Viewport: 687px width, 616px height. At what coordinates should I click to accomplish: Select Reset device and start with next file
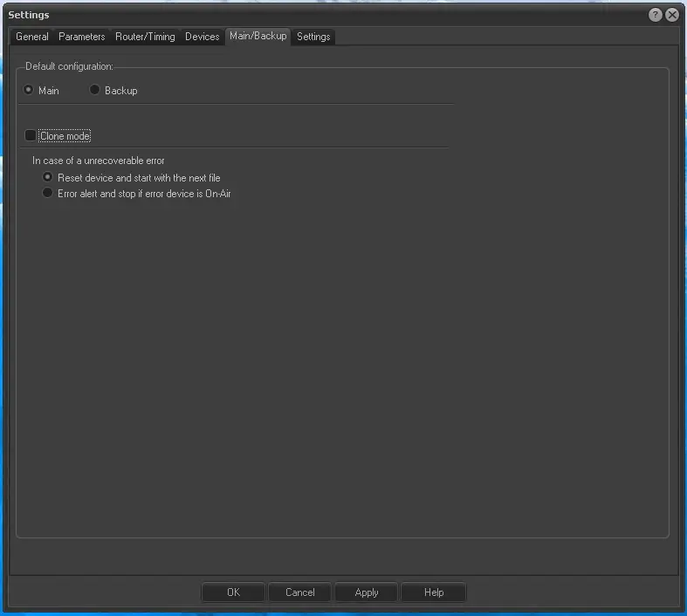(49, 177)
